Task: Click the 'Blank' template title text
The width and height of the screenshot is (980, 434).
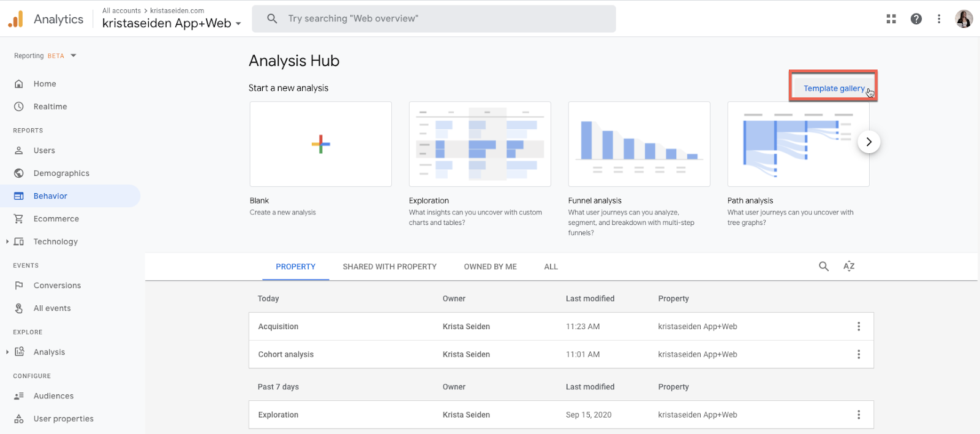Action: [x=259, y=200]
